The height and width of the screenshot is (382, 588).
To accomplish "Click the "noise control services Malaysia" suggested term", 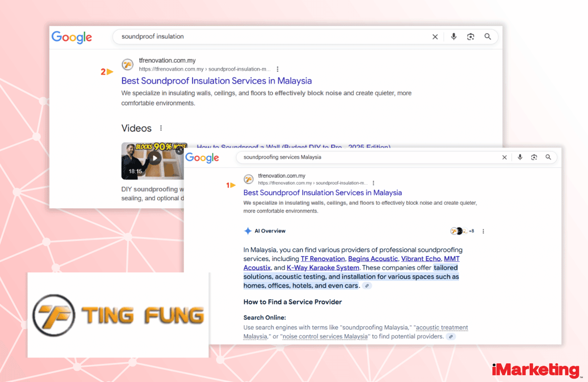I will [325, 336].
